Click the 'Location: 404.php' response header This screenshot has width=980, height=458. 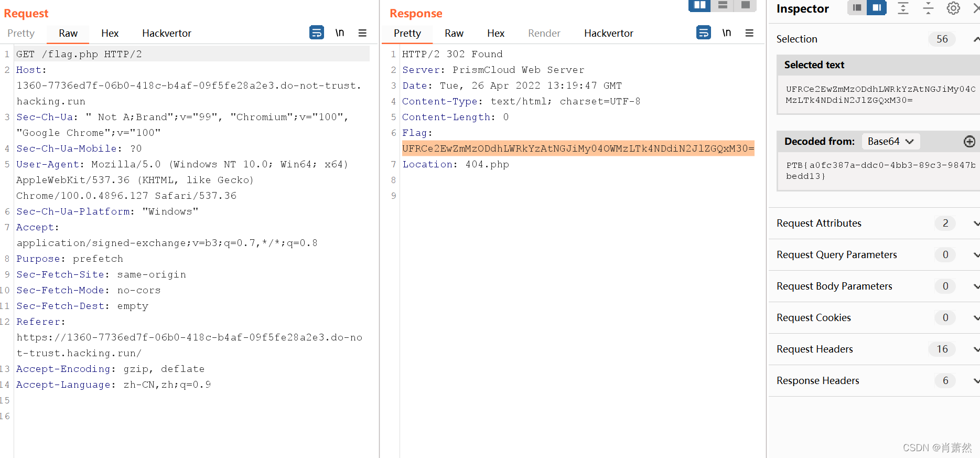456,164
